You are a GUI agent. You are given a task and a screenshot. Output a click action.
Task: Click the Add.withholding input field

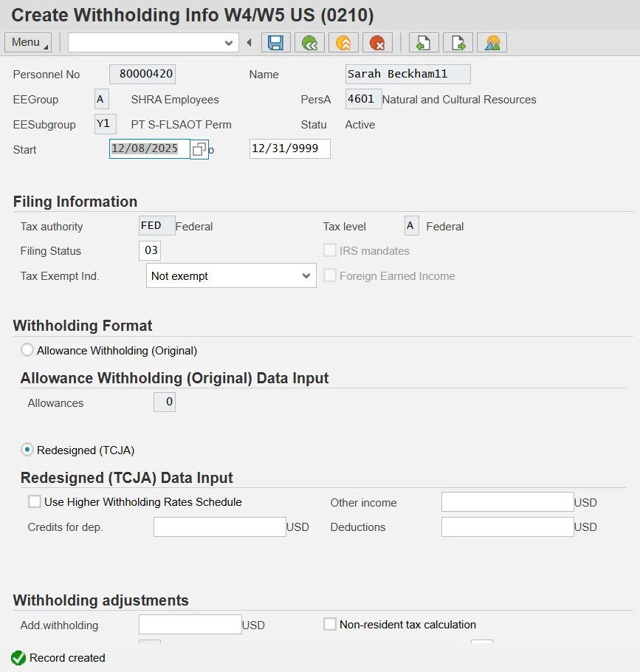pyautogui.click(x=190, y=625)
